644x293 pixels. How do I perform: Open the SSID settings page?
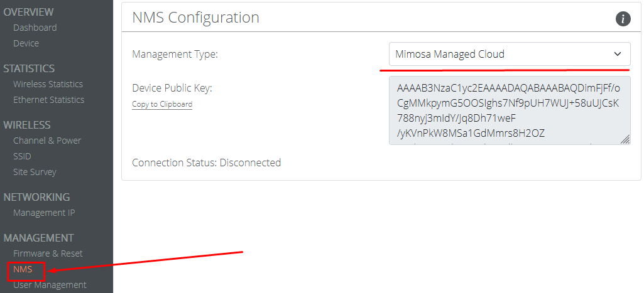tap(22, 156)
